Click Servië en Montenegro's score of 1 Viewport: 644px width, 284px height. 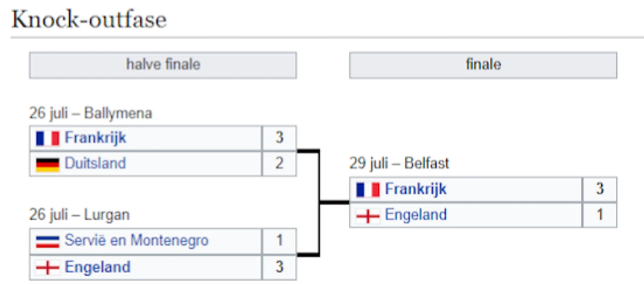[x=279, y=241]
